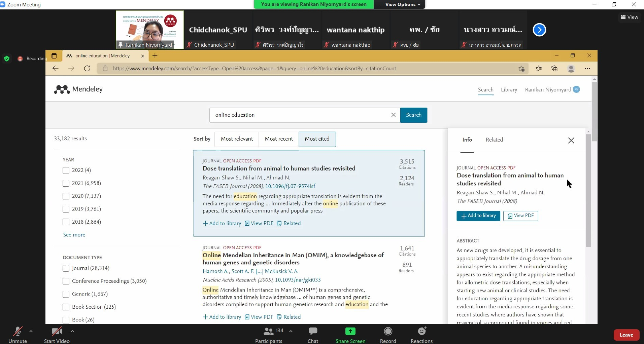Screen dimensions: 644x344
Task: Click the browser address bar
Action: coord(313,69)
